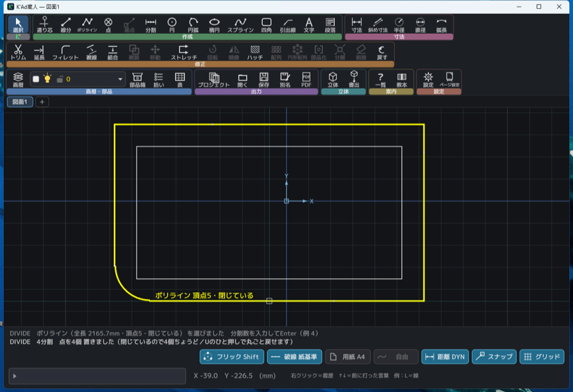
Task: Click the 用紙 A4 paper button
Action: click(348, 356)
